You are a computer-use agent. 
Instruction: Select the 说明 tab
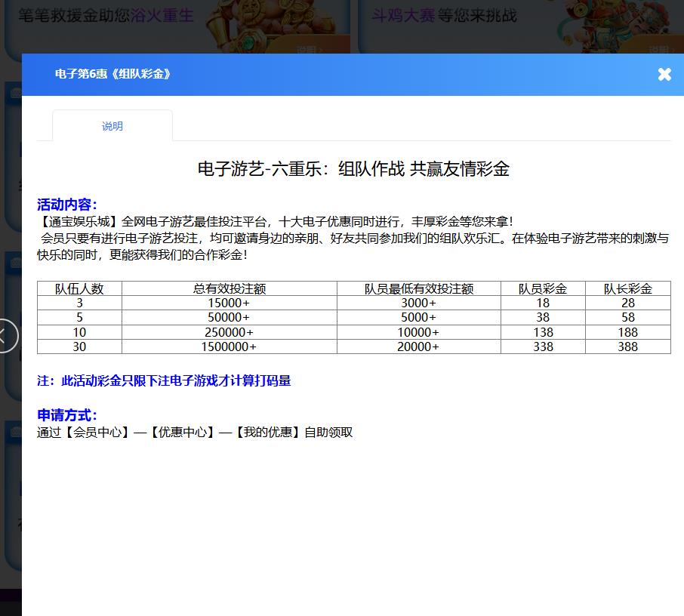(112, 126)
